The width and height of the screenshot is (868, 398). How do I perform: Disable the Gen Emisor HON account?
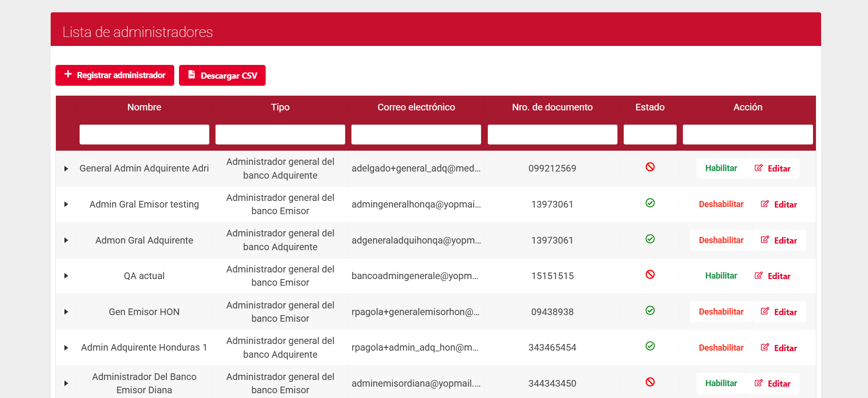click(x=721, y=312)
